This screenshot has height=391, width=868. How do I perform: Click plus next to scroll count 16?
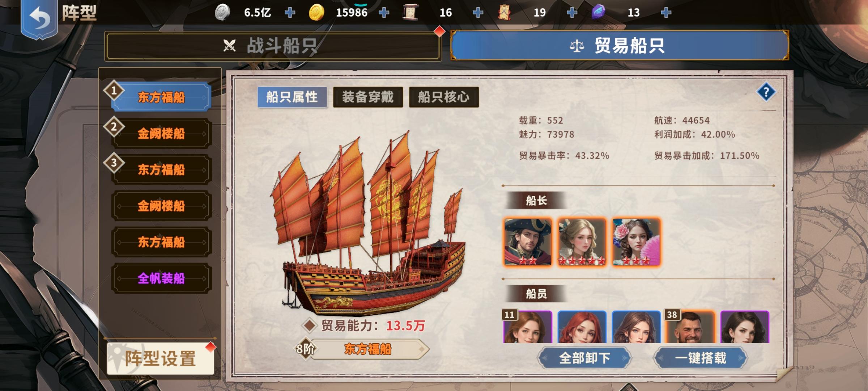(x=478, y=13)
